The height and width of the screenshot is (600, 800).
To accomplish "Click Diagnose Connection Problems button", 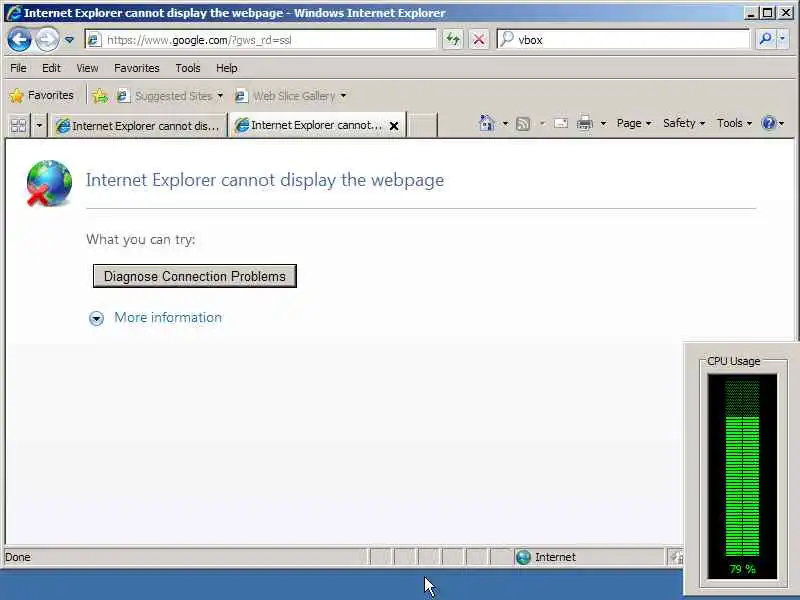I will pyautogui.click(x=194, y=276).
